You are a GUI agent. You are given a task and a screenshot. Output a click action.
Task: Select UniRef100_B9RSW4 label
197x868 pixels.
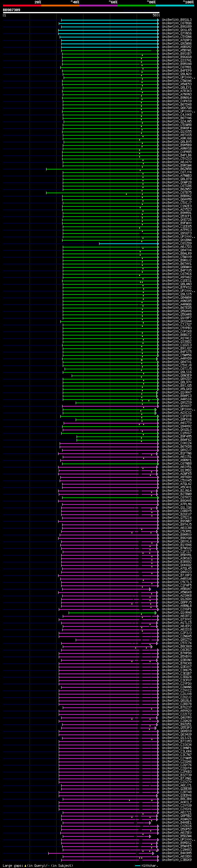click(177, 165)
